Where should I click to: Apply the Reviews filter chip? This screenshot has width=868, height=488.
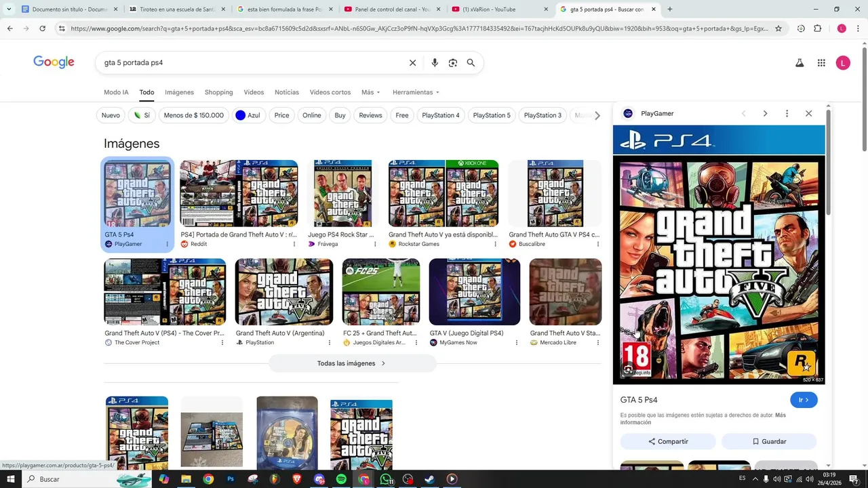tap(370, 115)
